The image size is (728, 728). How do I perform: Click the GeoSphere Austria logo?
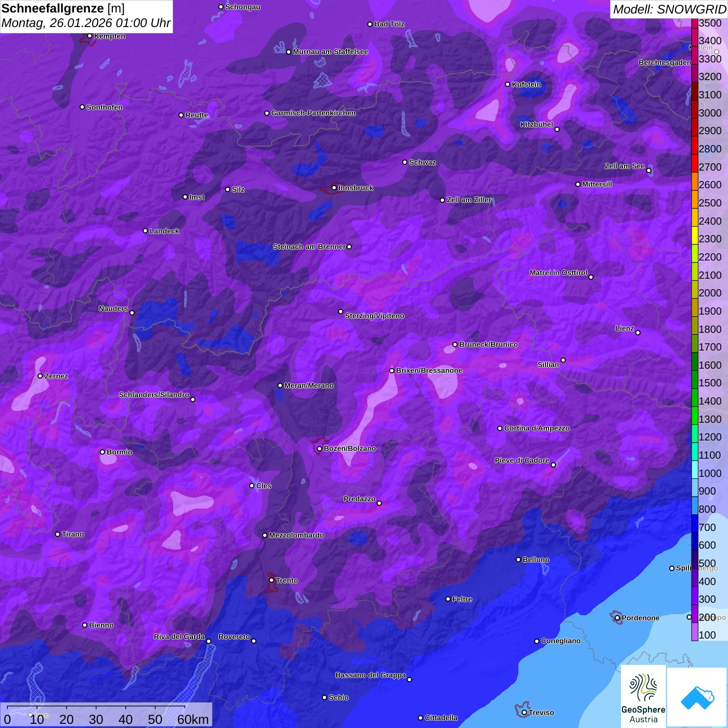643,696
